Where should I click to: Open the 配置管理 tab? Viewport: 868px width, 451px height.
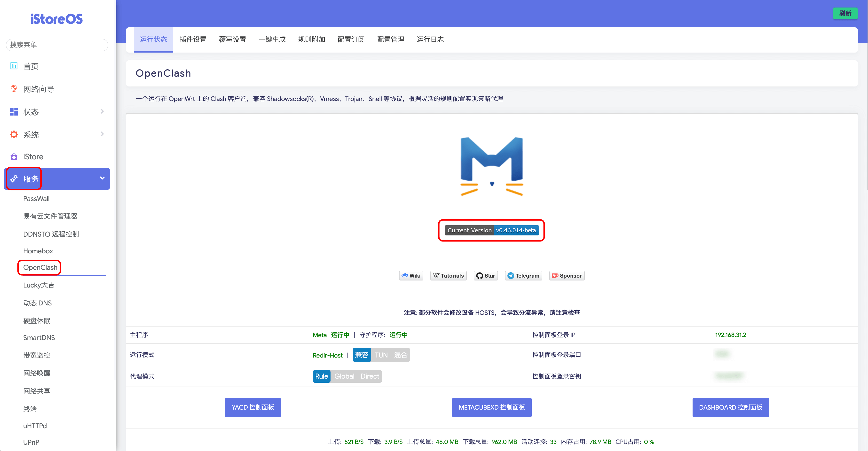(391, 39)
